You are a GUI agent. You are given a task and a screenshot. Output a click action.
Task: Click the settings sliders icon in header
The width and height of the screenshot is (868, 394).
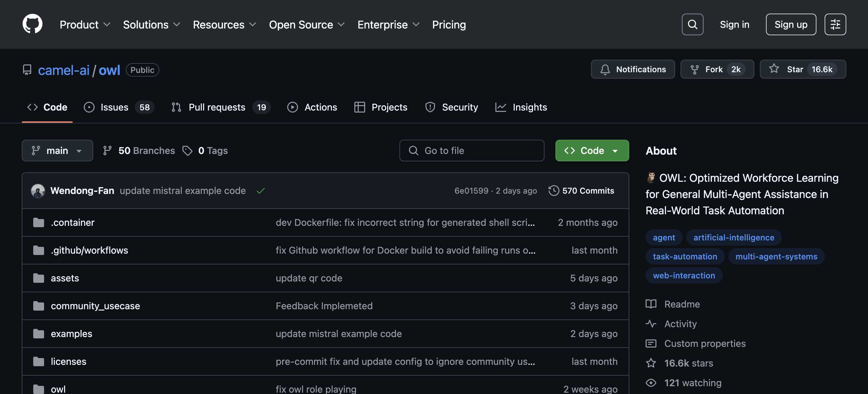tap(835, 24)
